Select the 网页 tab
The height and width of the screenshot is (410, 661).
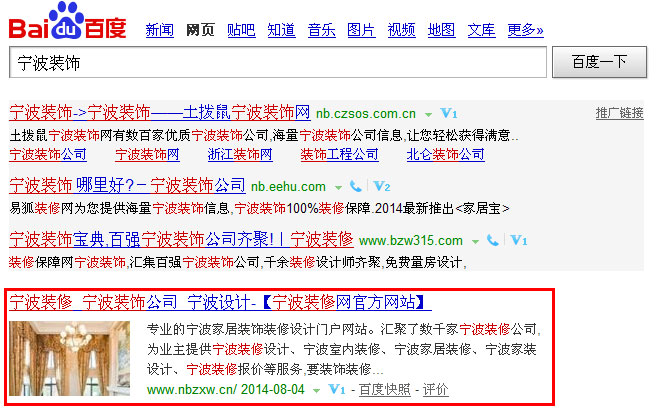(x=200, y=30)
